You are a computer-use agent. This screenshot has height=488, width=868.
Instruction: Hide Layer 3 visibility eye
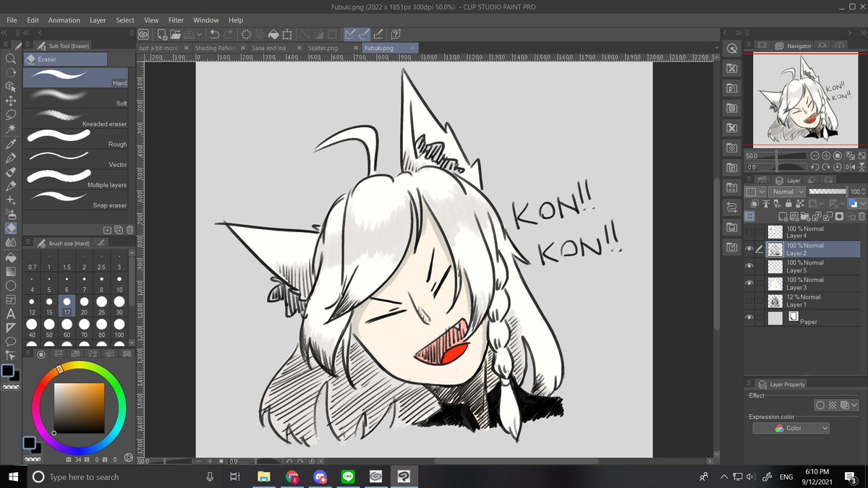(x=749, y=283)
